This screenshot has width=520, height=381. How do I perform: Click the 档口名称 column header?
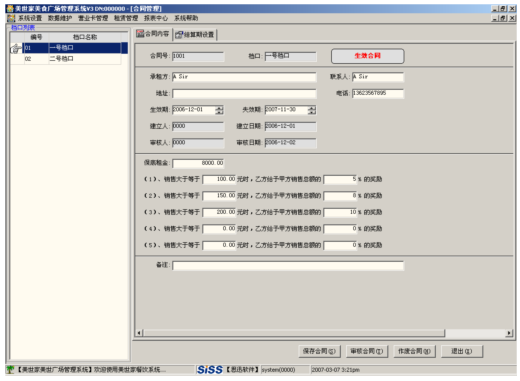[85, 37]
